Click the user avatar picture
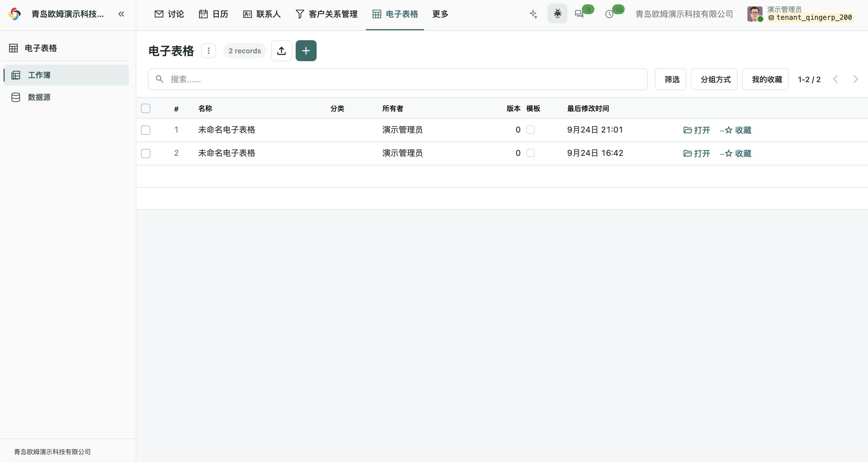Screen dimensions: 868x462 [x=755, y=14]
